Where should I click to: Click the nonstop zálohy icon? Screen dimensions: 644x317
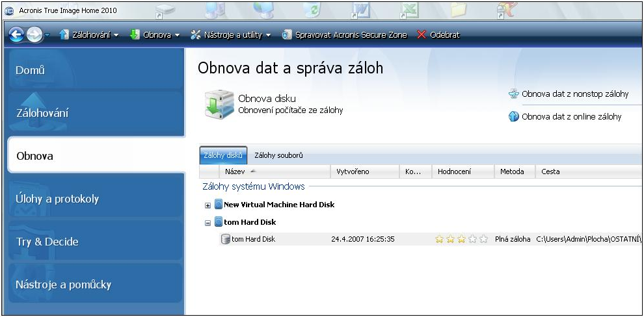(x=514, y=94)
